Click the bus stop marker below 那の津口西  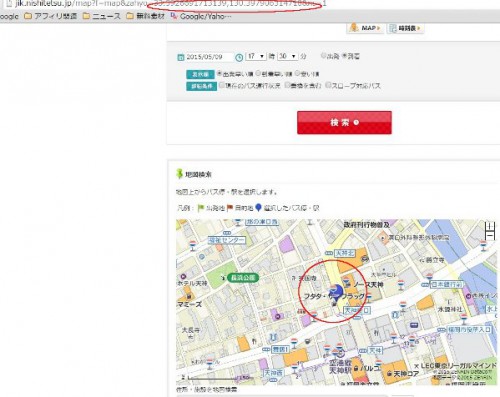[237, 222]
